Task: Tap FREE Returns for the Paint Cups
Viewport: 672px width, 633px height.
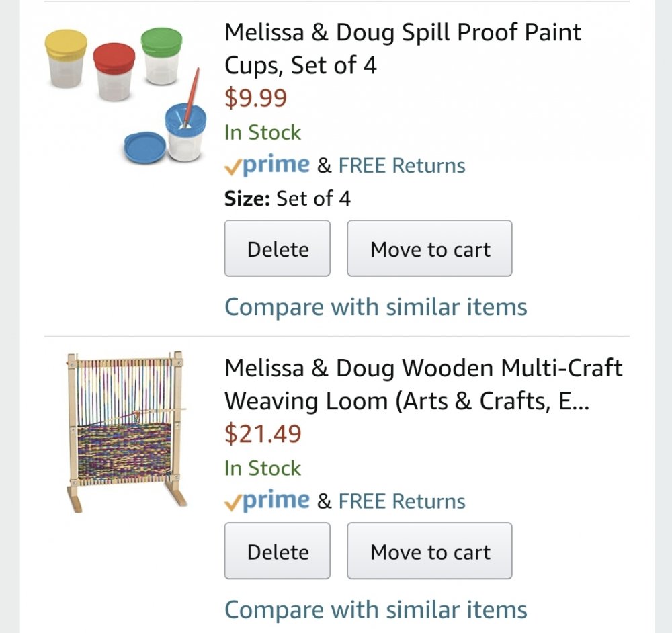Action: pos(402,165)
